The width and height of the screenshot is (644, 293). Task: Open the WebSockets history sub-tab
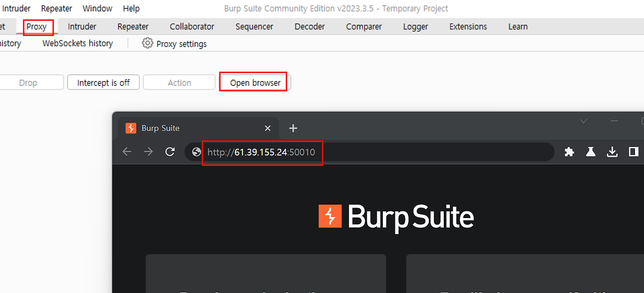(x=77, y=43)
